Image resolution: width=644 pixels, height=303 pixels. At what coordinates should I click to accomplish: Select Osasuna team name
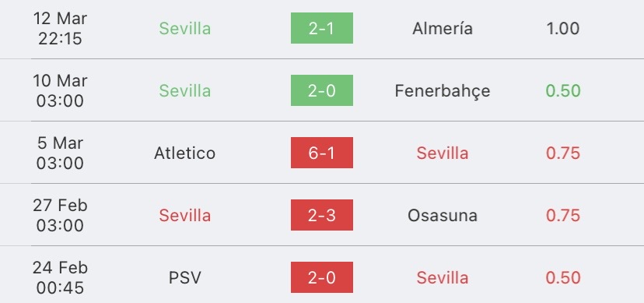pos(443,216)
